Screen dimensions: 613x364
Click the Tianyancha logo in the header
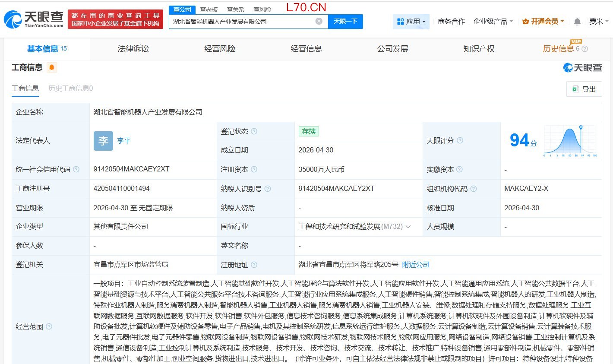34,19
